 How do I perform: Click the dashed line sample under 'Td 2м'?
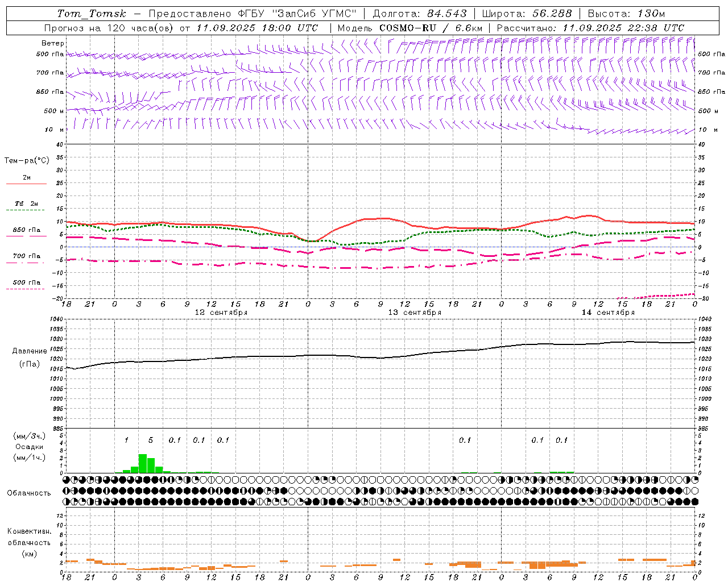[25, 210]
